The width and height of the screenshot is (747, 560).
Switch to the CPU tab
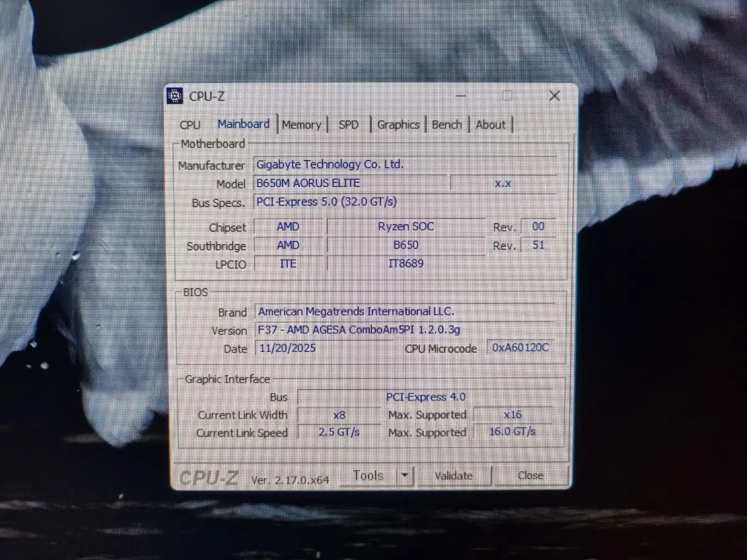(190, 124)
